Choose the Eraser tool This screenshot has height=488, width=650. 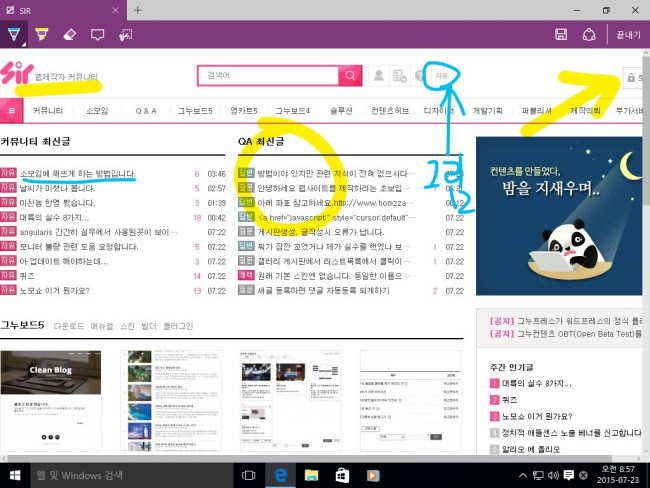click(x=69, y=33)
